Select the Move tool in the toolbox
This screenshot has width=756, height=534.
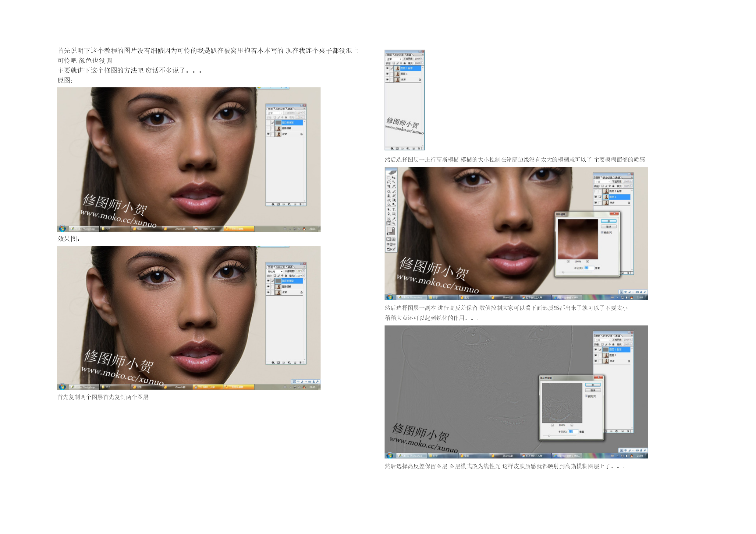[394, 178]
